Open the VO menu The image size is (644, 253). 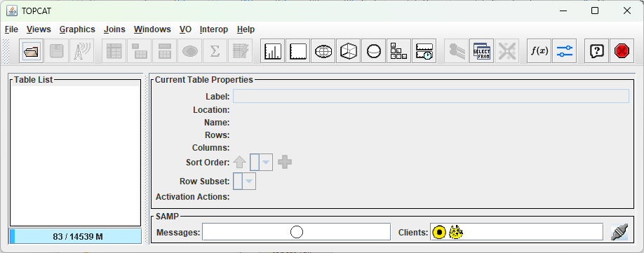185,29
